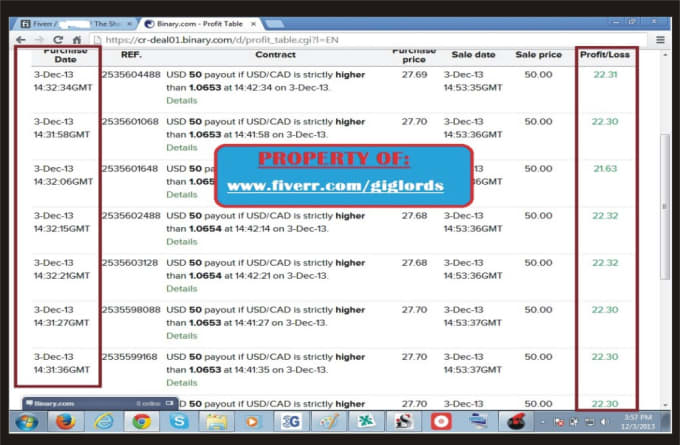Go back using the browser back arrow
Screen dimensions: 680x445
tap(20, 40)
